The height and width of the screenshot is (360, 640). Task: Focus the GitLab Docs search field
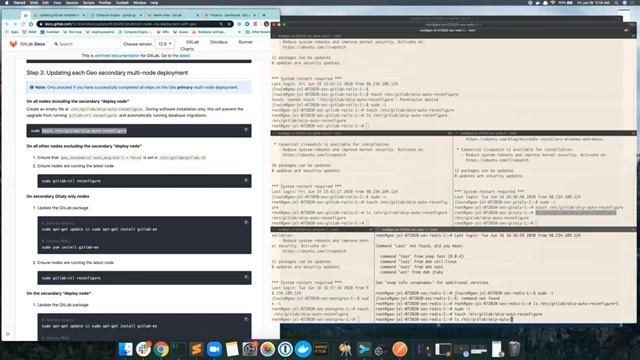click(86, 44)
